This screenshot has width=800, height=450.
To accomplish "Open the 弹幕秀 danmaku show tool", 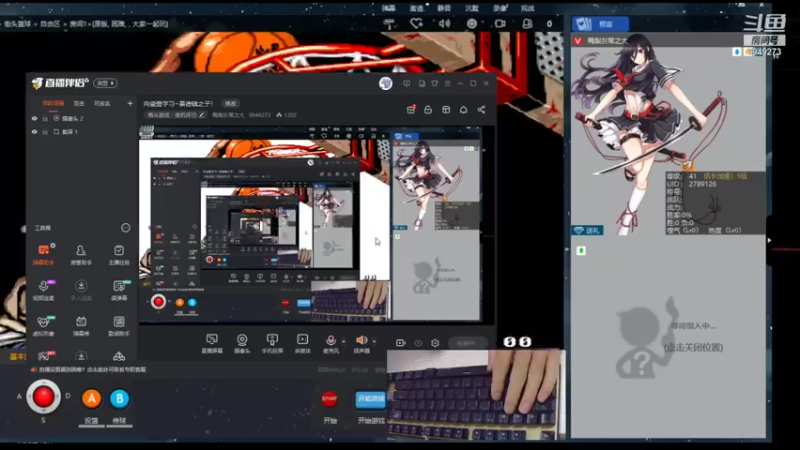I will pos(81,326).
